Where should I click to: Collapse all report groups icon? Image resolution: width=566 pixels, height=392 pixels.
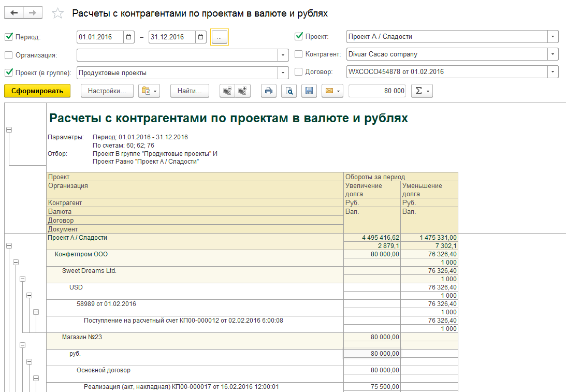coord(227,91)
